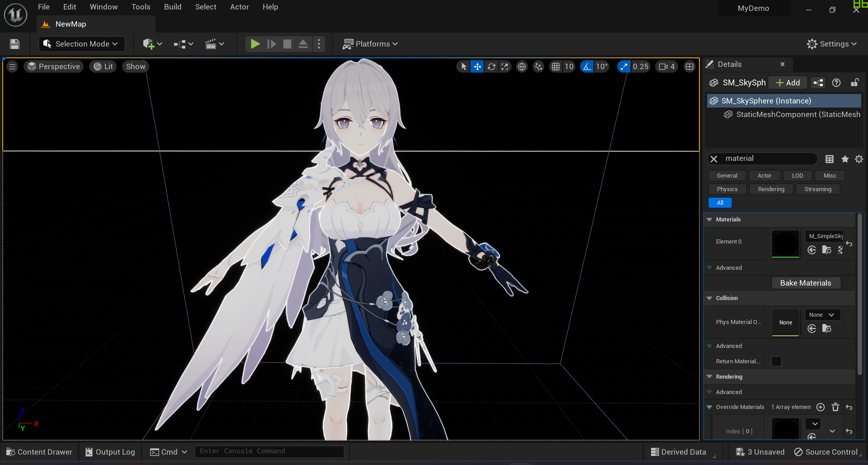The height and width of the screenshot is (465, 868).
Task: Click the Skip frame play button
Action: (271, 44)
